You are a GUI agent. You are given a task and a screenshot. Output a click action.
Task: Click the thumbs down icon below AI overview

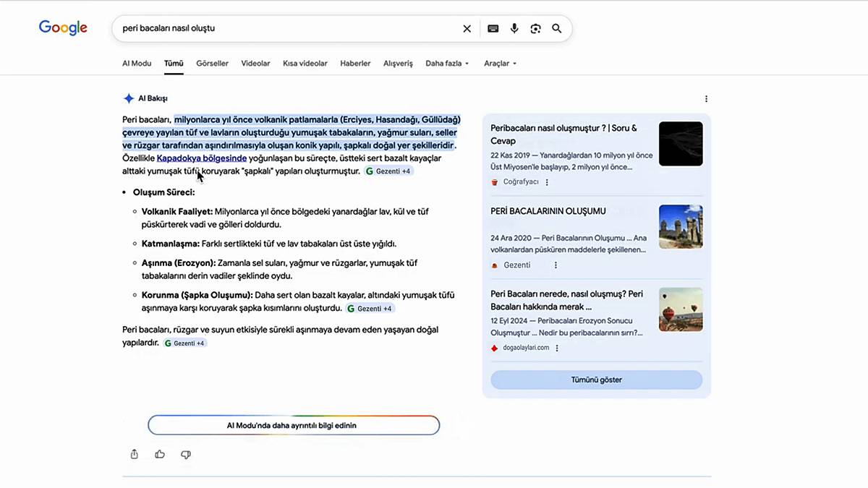(186, 454)
